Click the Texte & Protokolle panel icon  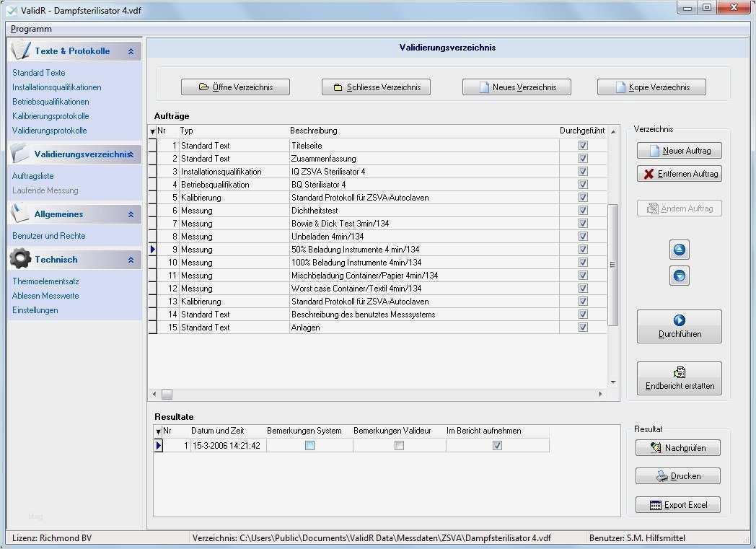point(20,50)
